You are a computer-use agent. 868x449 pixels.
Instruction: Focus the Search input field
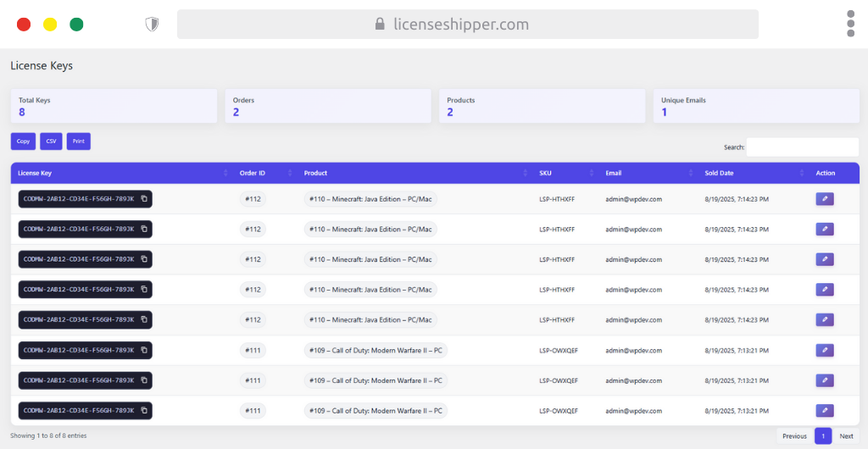tap(802, 147)
